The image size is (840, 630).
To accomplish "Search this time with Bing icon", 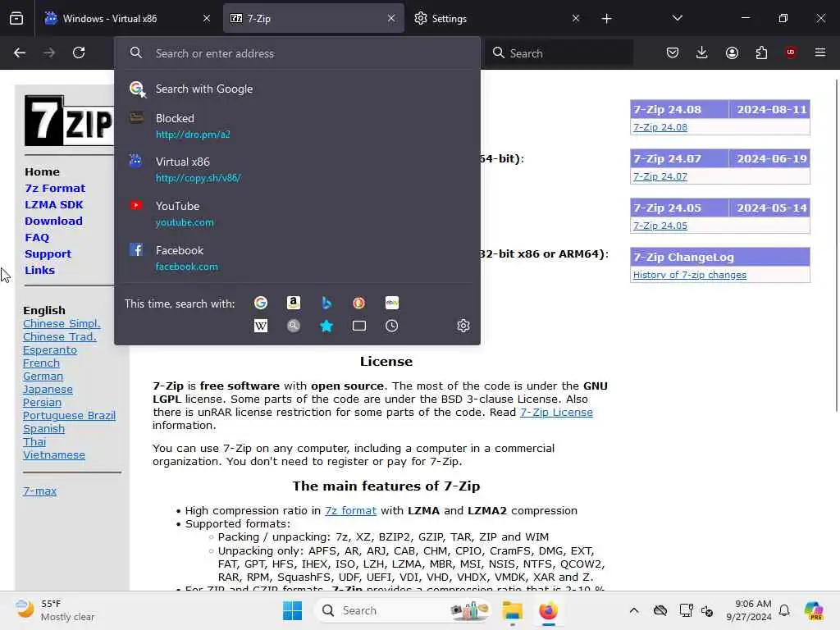I will 326,304.
